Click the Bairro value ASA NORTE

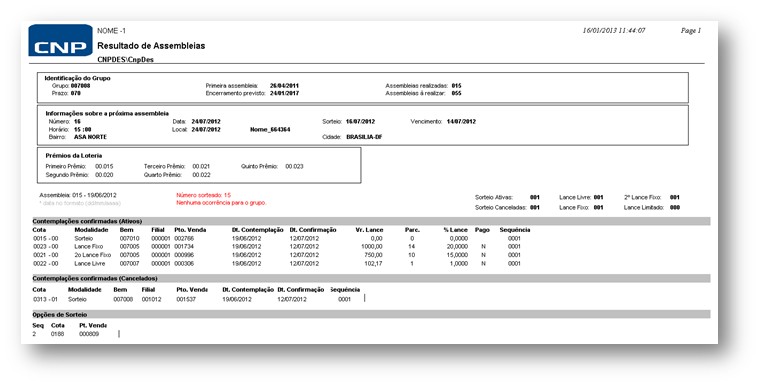[x=90, y=137]
